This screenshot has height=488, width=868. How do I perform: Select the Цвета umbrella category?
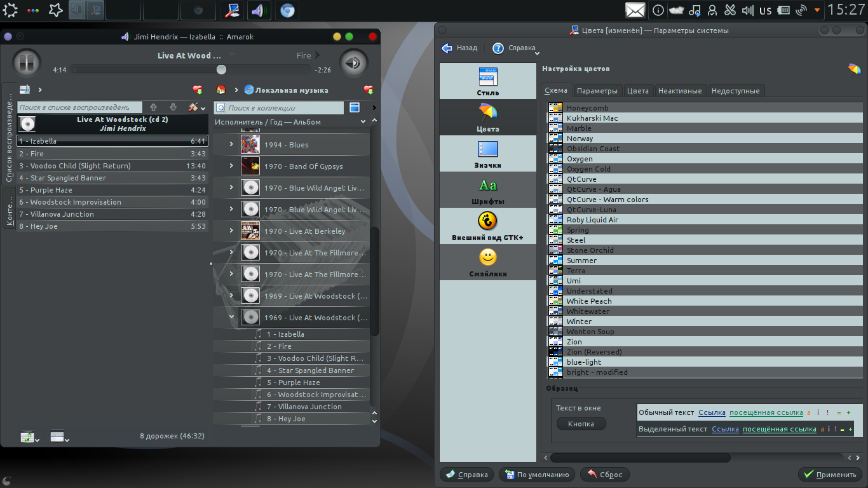(x=488, y=118)
